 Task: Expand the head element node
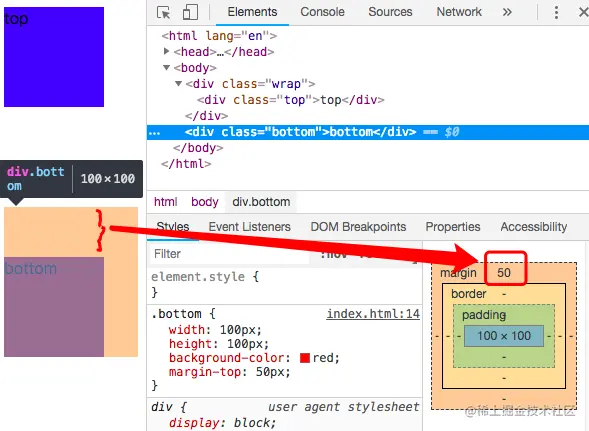[x=166, y=51]
